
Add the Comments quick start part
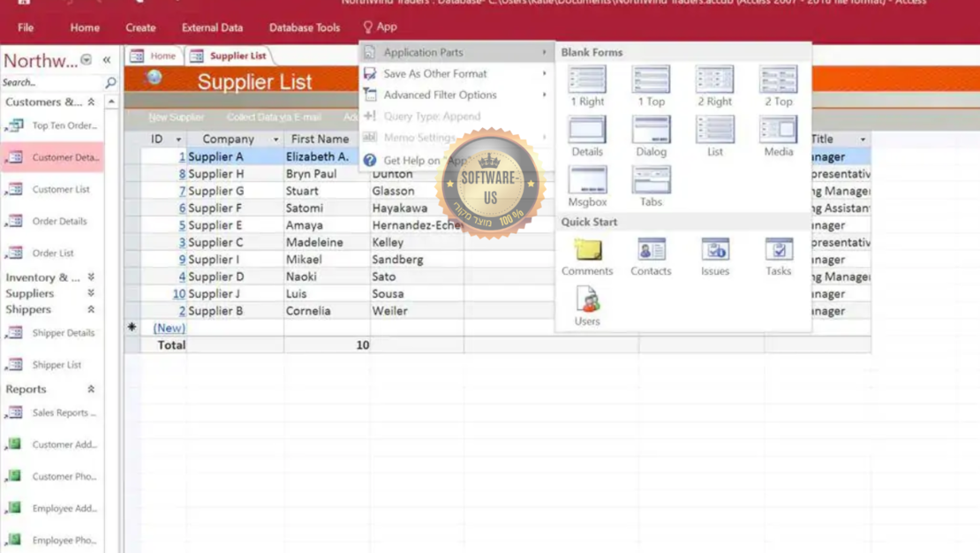(x=587, y=256)
